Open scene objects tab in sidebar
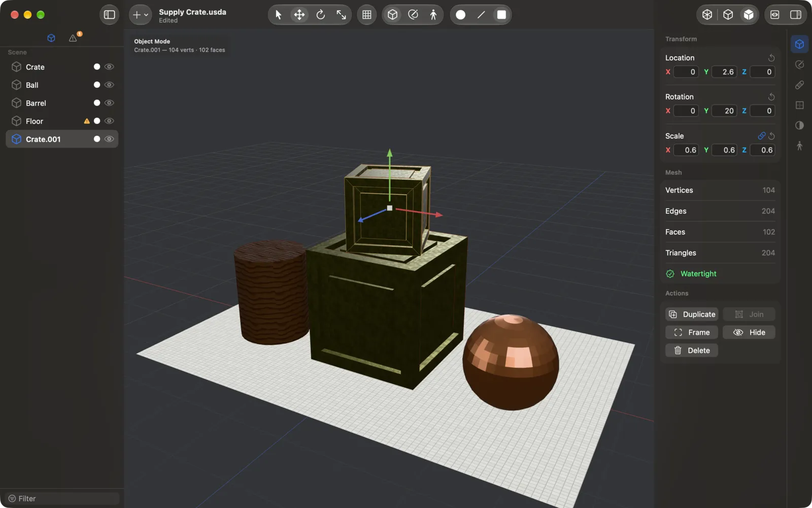This screenshot has width=812, height=508. pyautogui.click(x=51, y=38)
